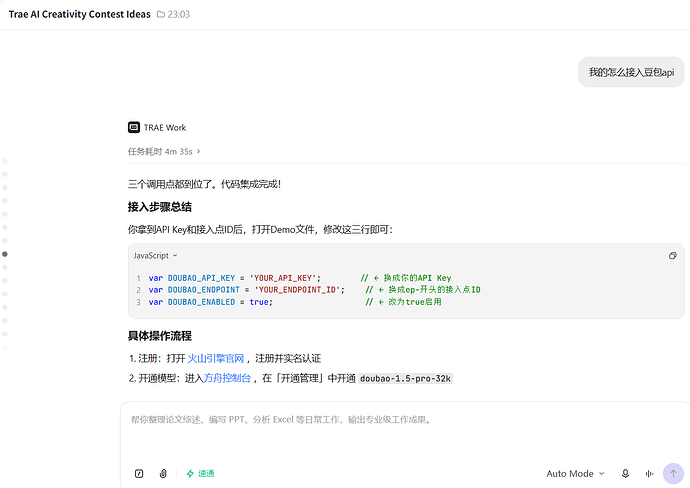Attach a file with paperclip icon
Image resolution: width=690 pixels, height=488 pixels.
coord(163,473)
